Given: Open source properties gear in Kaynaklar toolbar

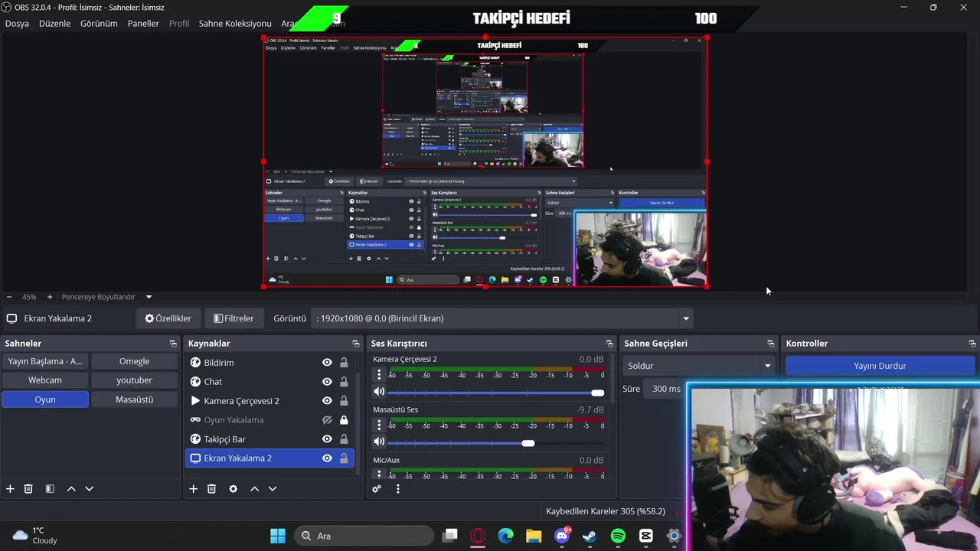Looking at the screenshot, I should coord(234,489).
